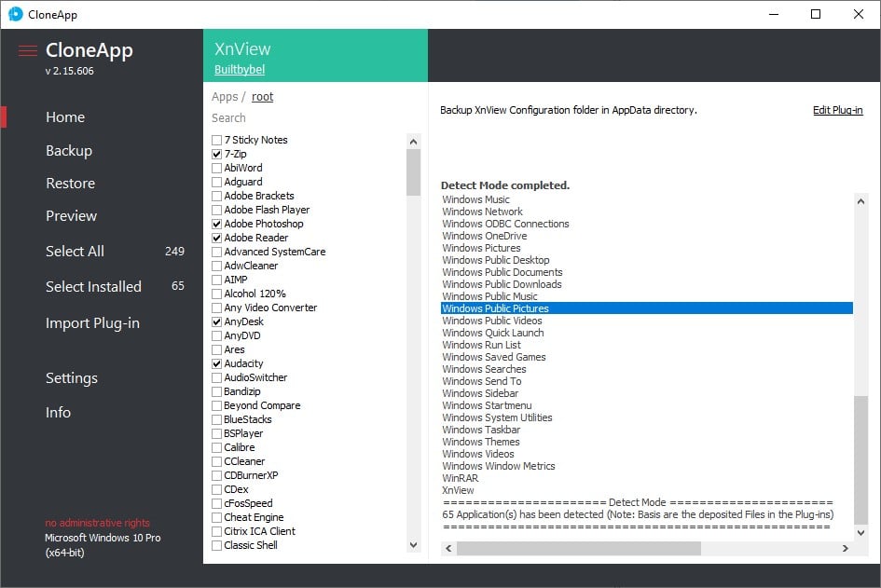Click the log scroll left arrow
Viewport: 881px width, 588px height.
click(x=448, y=549)
